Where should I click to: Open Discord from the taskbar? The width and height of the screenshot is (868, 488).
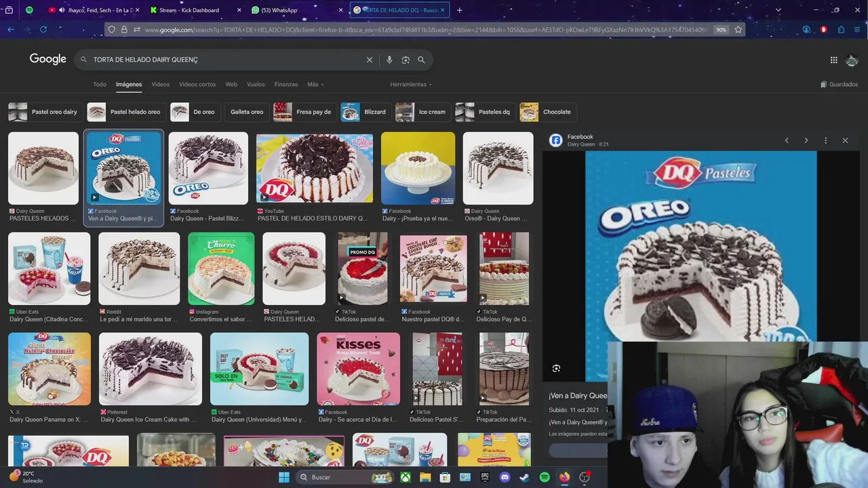click(x=505, y=477)
